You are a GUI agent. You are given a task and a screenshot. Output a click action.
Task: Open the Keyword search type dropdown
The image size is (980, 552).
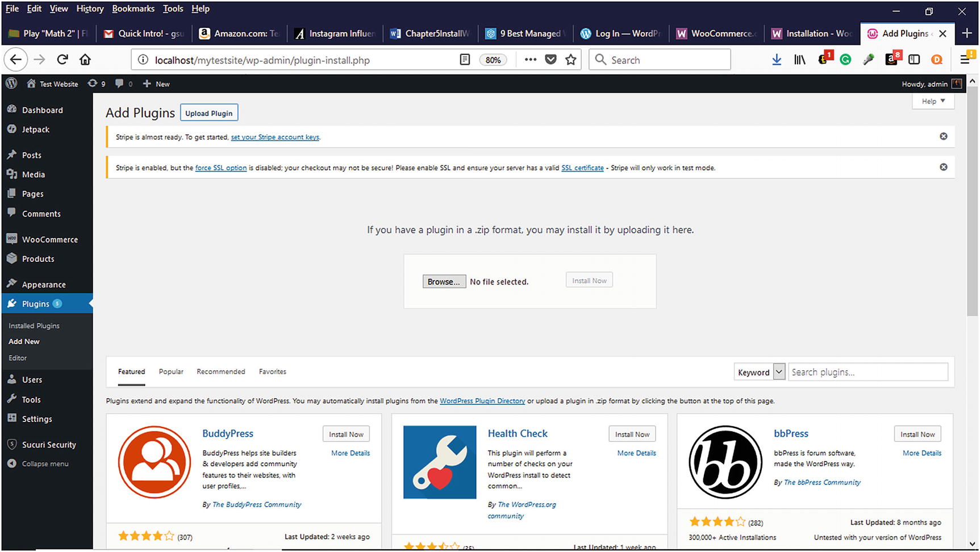(760, 372)
